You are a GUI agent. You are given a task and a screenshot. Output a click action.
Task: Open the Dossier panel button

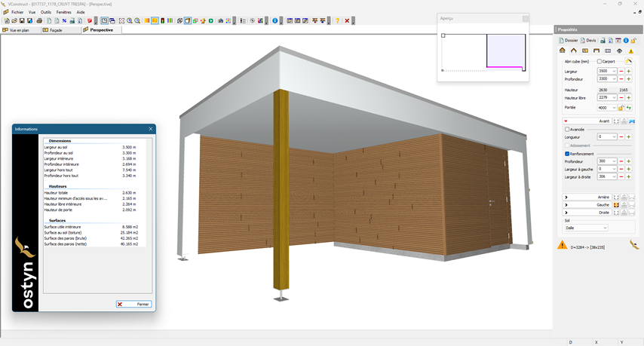click(x=568, y=40)
